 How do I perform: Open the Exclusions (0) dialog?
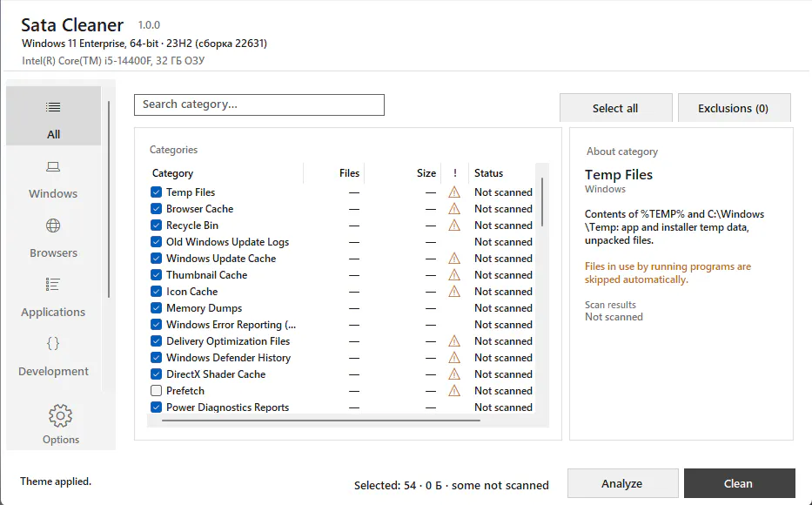point(734,108)
